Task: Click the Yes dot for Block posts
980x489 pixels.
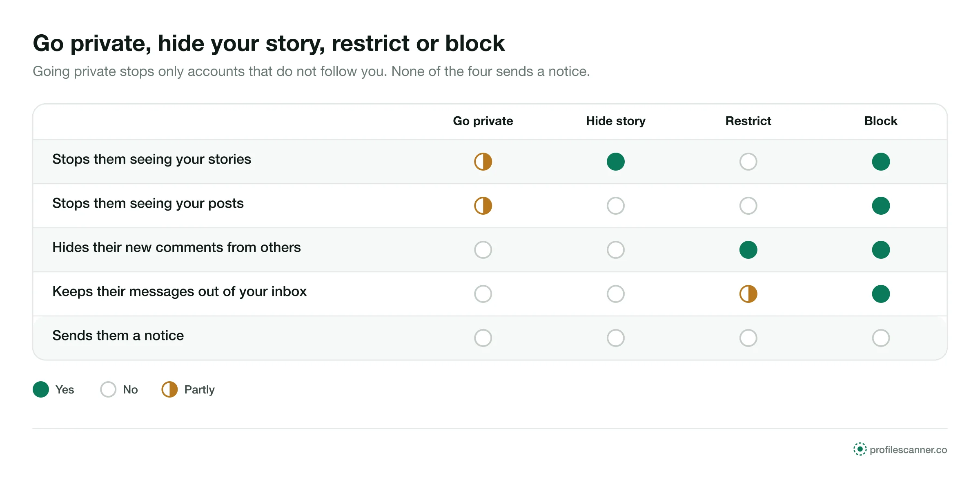Action: click(881, 206)
